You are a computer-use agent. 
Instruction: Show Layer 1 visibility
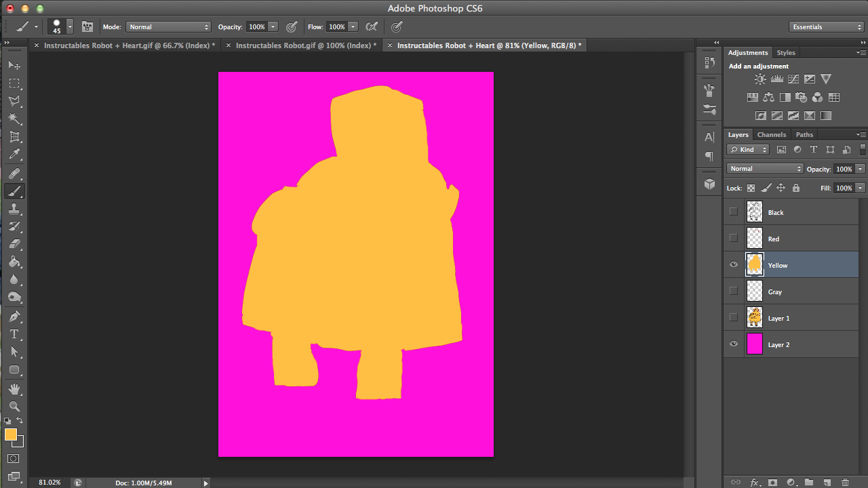(x=733, y=318)
